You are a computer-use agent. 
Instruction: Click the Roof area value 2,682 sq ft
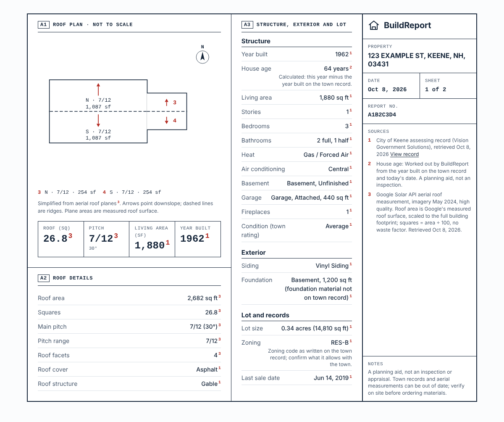[x=202, y=298]
